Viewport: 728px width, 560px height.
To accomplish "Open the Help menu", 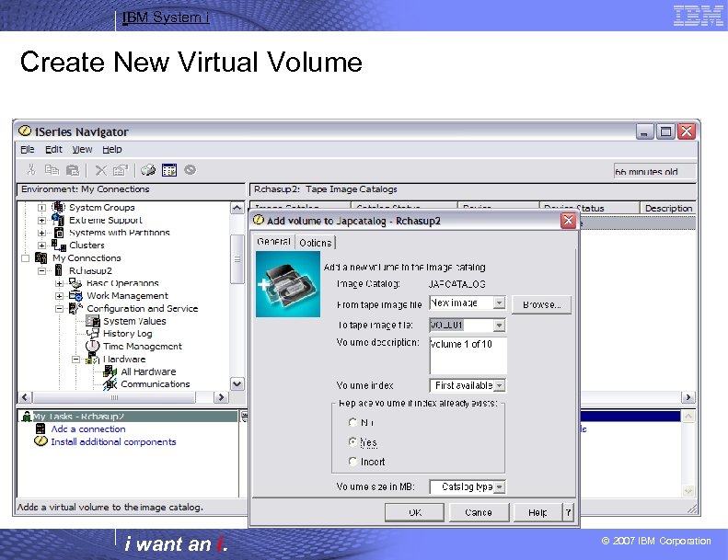I will pyautogui.click(x=112, y=149).
